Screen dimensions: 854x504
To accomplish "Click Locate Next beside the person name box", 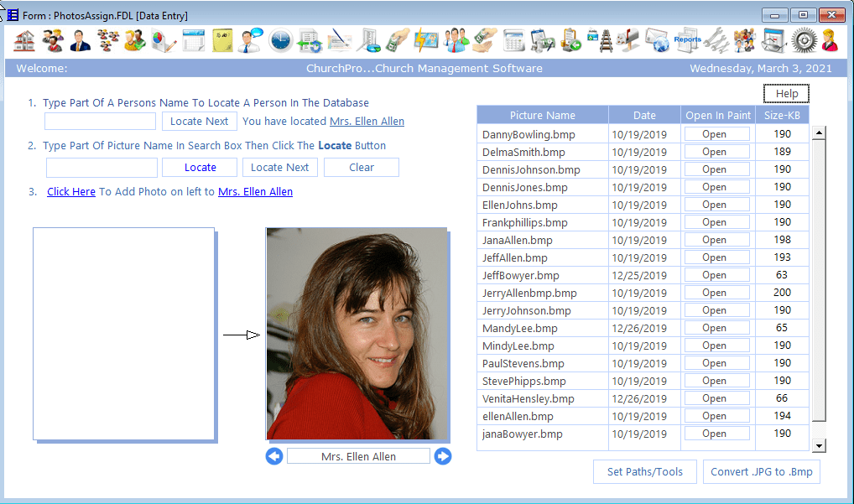I will [200, 122].
